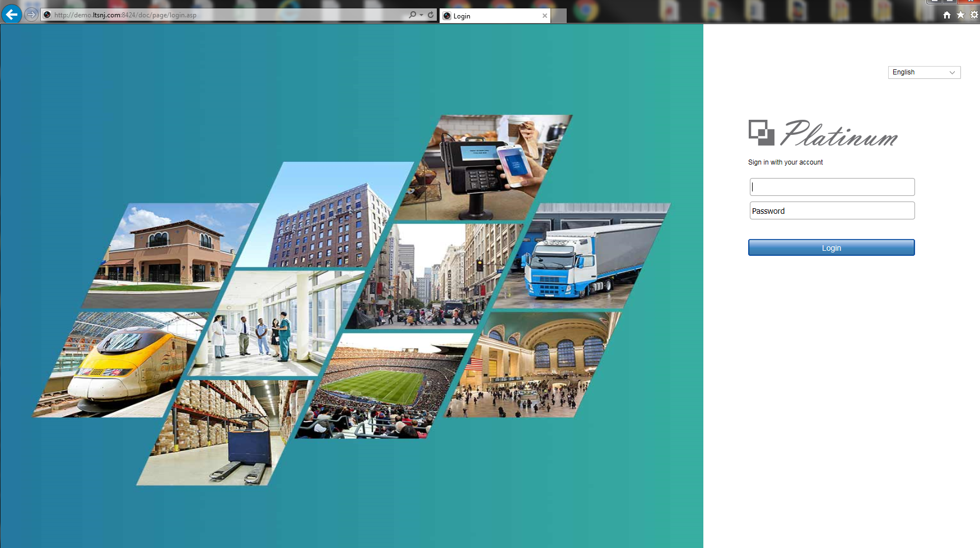
Task: Click the blue delivery truck picture
Action: (x=582, y=257)
